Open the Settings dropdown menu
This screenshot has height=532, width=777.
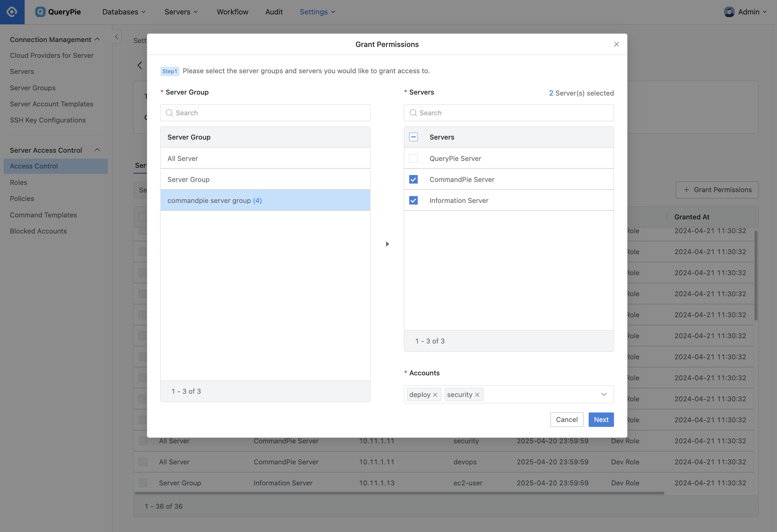(x=317, y=12)
